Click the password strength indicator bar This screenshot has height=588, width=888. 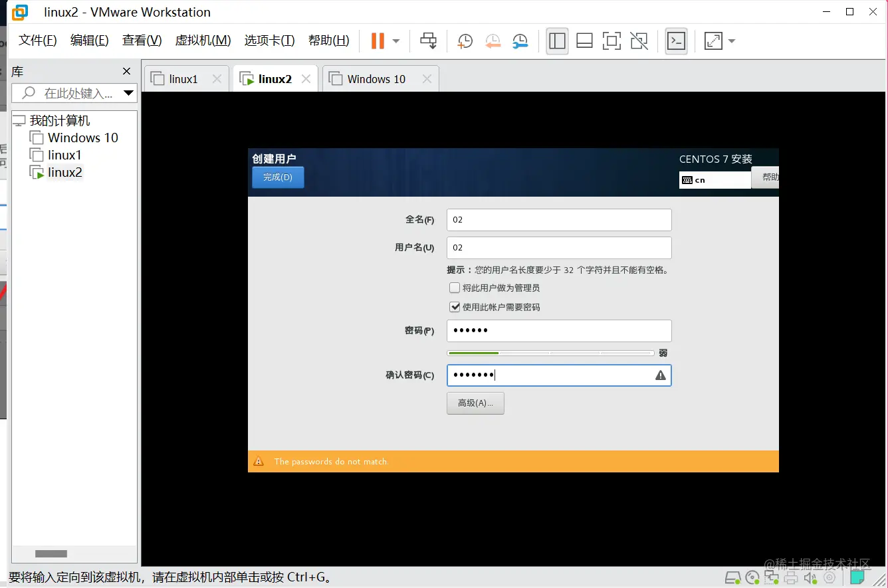pos(551,353)
